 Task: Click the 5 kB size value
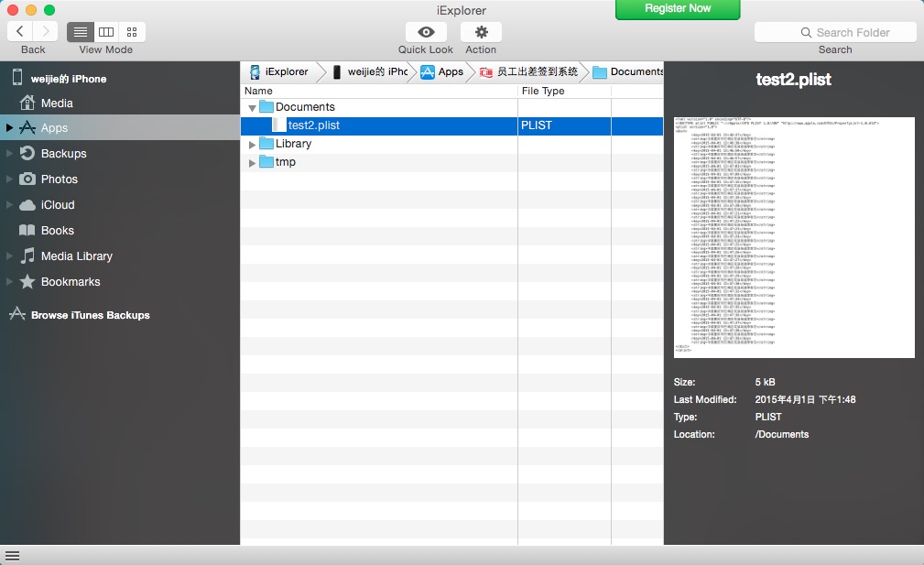pos(765,382)
